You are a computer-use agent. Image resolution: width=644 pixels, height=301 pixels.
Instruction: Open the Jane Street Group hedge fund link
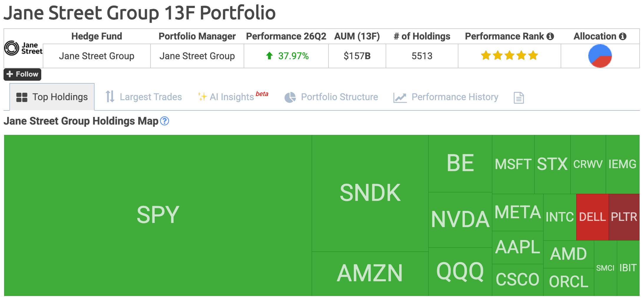(97, 56)
